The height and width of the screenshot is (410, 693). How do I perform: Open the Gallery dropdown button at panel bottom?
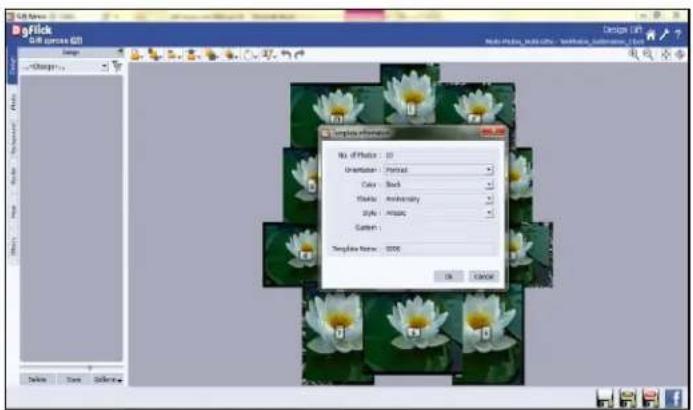(x=108, y=380)
